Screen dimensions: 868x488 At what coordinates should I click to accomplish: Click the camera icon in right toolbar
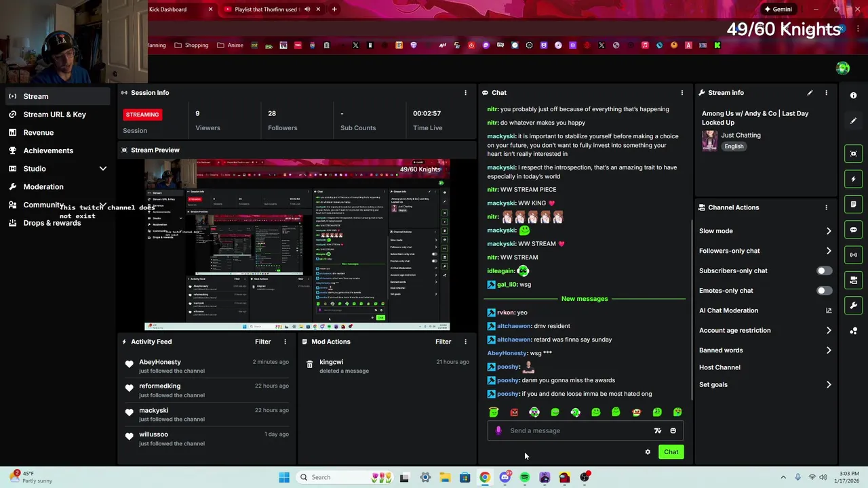click(x=854, y=280)
